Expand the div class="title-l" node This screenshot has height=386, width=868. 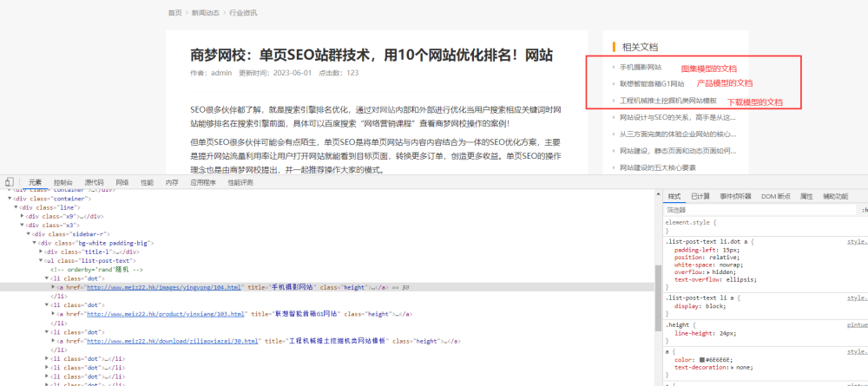click(41, 252)
